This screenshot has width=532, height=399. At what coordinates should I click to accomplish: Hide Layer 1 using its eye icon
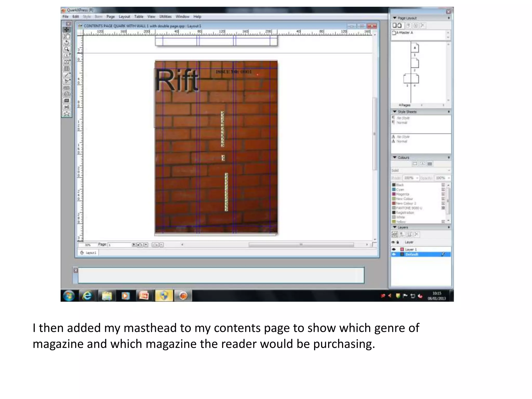[394, 249]
